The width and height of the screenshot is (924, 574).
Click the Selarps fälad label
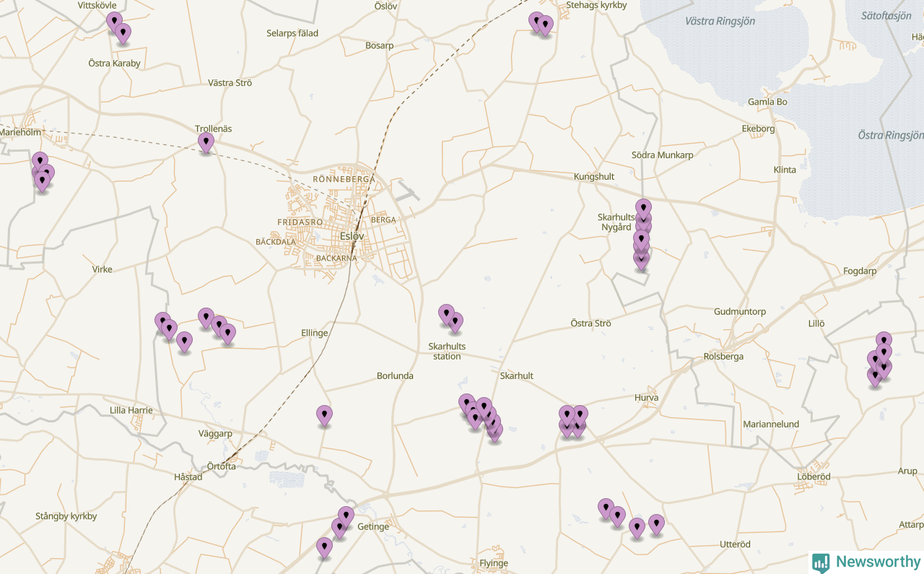(x=292, y=33)
